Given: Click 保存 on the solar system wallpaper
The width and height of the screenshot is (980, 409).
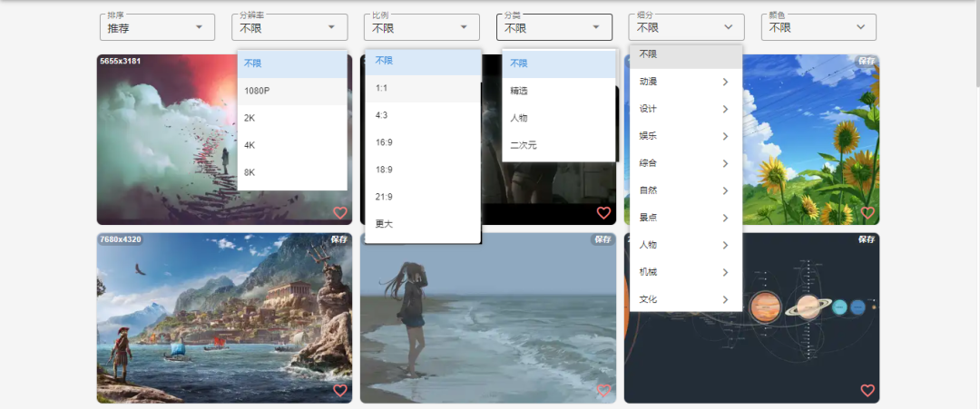Looking at the screenshot, I should pyautogui.click(x=866, y=239).
